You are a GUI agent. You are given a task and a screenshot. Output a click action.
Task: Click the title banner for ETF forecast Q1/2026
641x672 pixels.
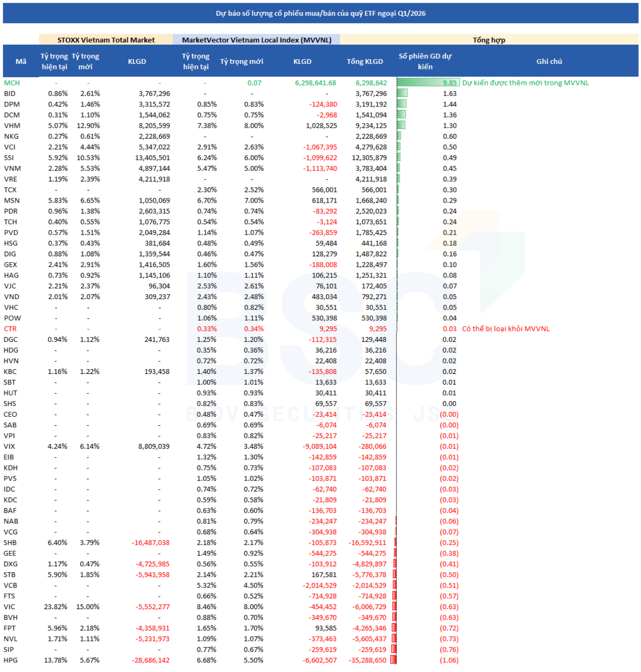[x=320, y=13]
